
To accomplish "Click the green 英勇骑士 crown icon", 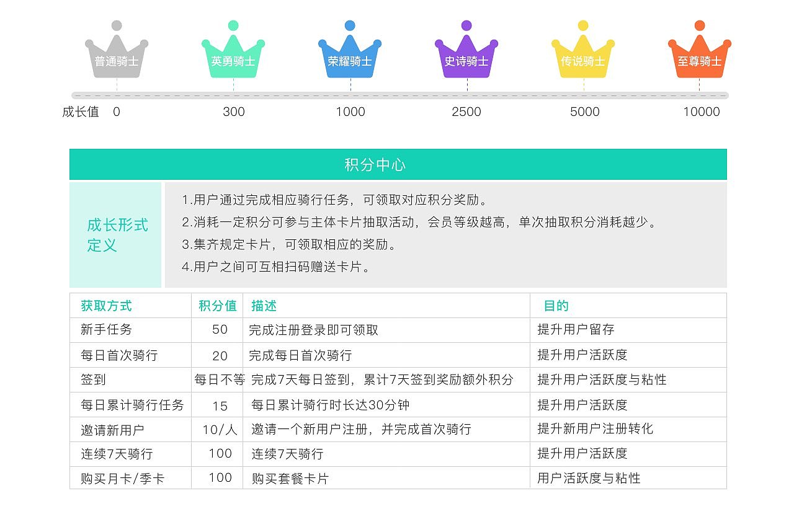I will coord(233,50).
